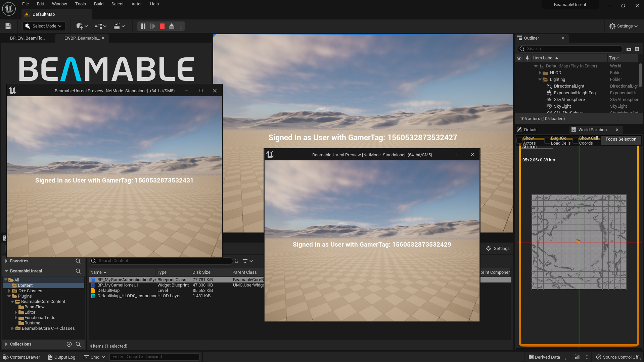Open the Content Drawer
644x362 pixels.
(x=21, y=357)
